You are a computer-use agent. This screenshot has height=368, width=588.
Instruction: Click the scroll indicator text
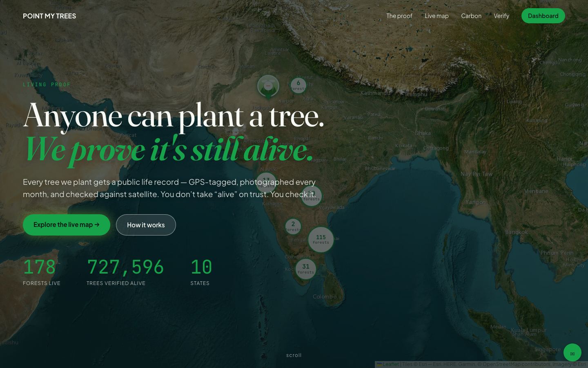[294, 355]
